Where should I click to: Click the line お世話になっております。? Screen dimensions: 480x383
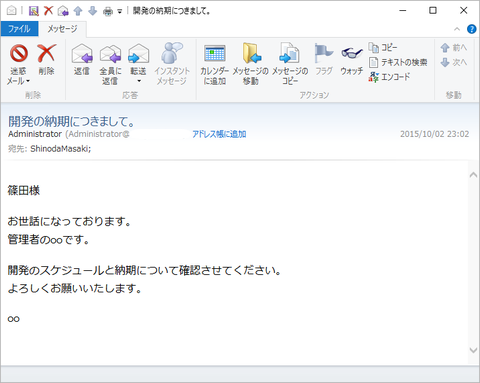(69, 221)
